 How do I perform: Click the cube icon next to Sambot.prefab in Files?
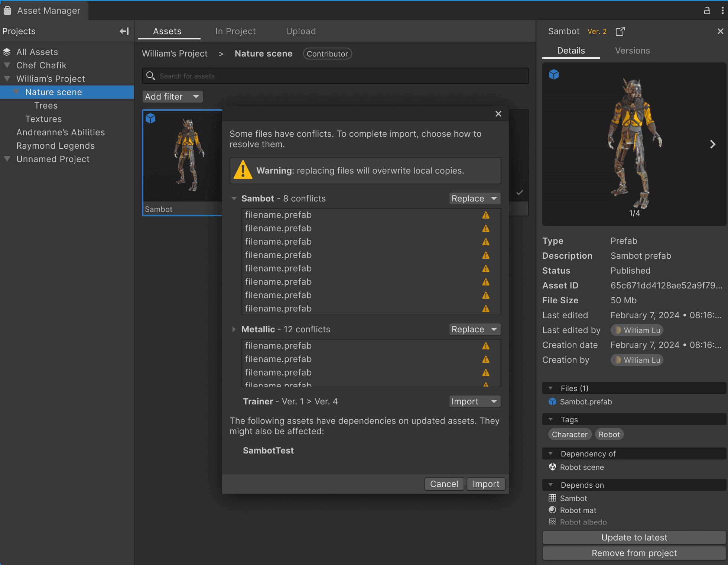tap(553, 402)
